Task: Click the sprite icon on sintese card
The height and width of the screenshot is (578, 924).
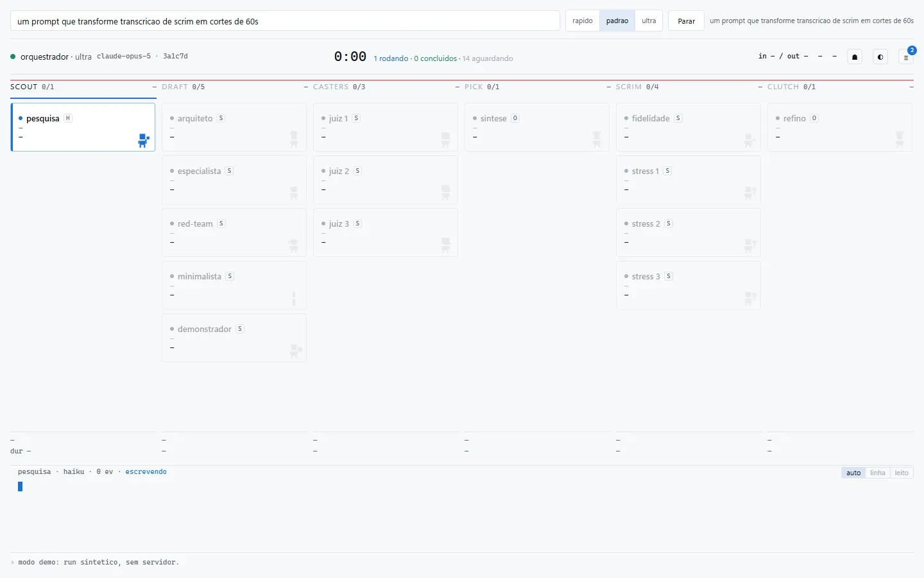Action: click(597, 139)
